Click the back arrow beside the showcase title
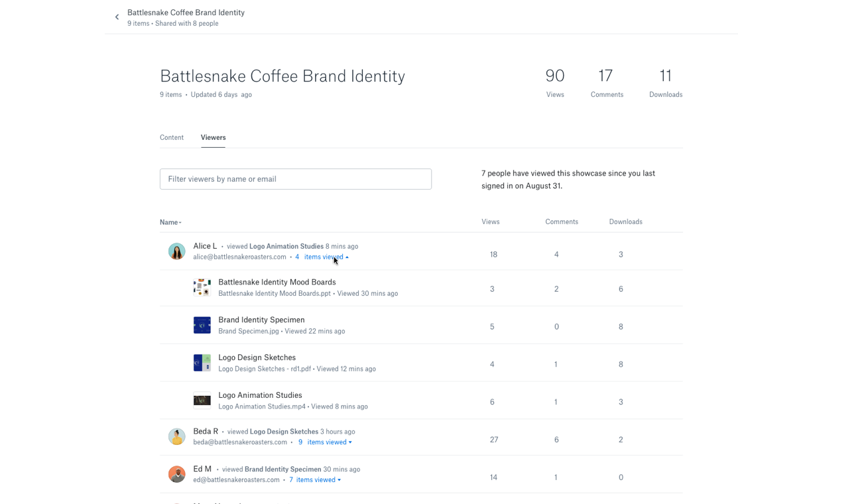Screen dimensions: 862x504 coord(117,17)
